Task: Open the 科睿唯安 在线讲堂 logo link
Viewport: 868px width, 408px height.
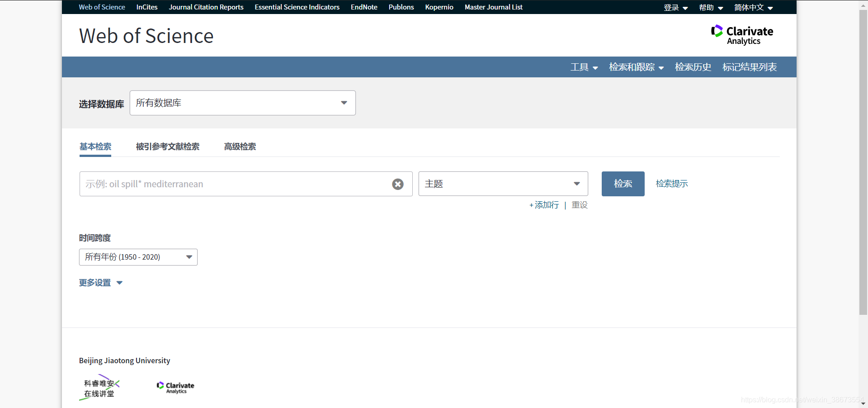Action: point(99,388)
